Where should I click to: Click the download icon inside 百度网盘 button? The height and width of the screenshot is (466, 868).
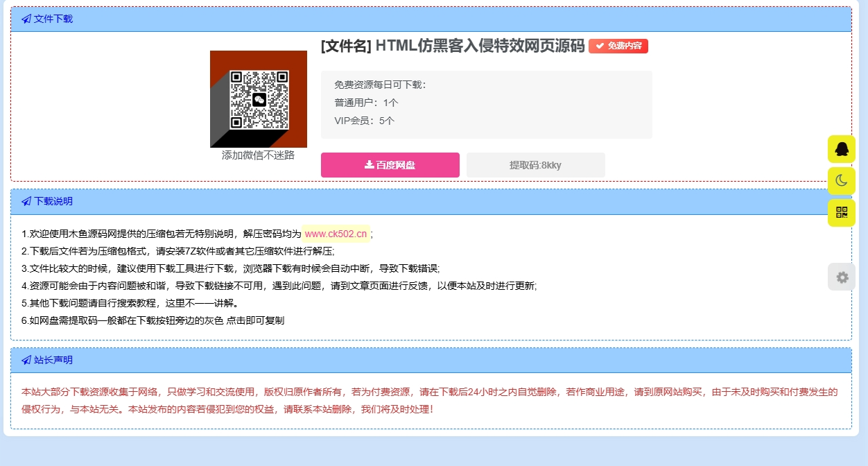pos(369,165)
